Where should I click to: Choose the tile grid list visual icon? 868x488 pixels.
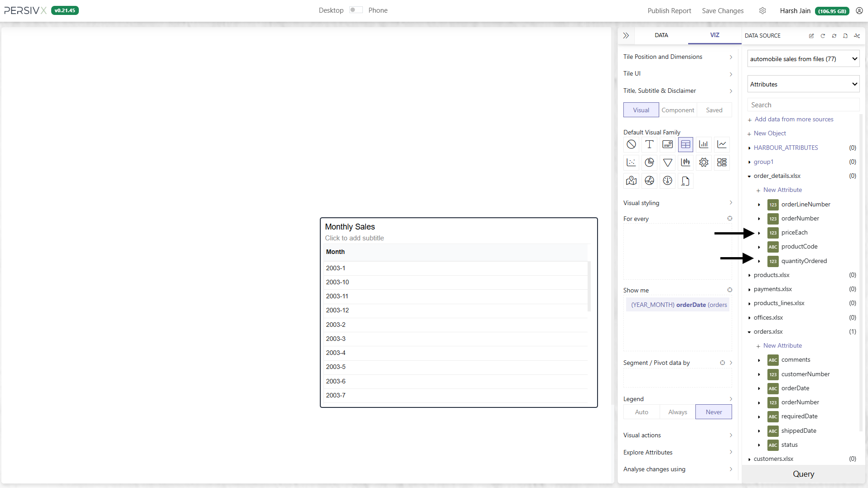722,163
